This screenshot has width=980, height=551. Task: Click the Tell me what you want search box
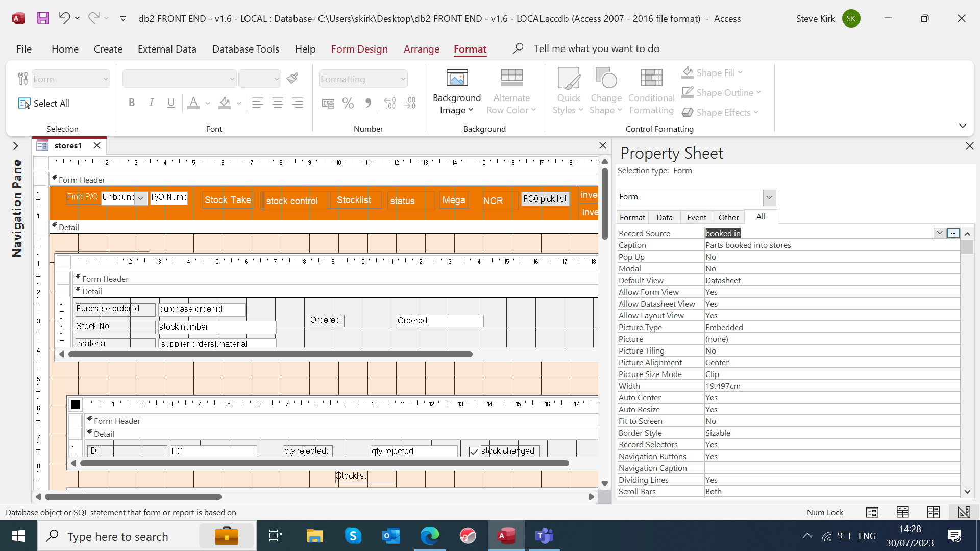tap(596, 48)
